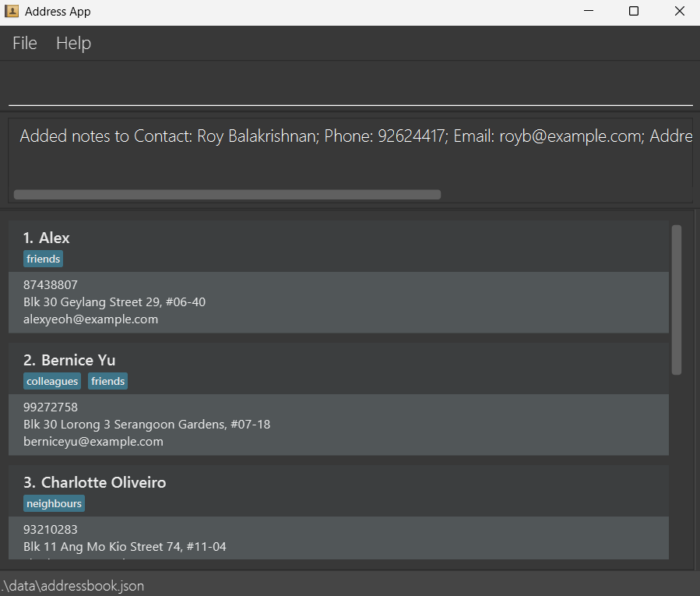Click the neighbours tag on Charlotte Oliveiro

pos(54,503)
